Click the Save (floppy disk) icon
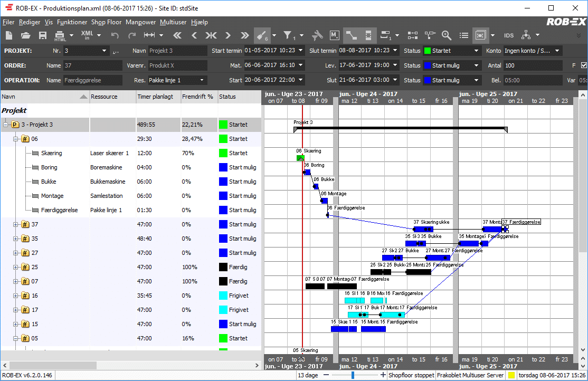The height and width of the screenshot is (381, 588). coord(43,35)
